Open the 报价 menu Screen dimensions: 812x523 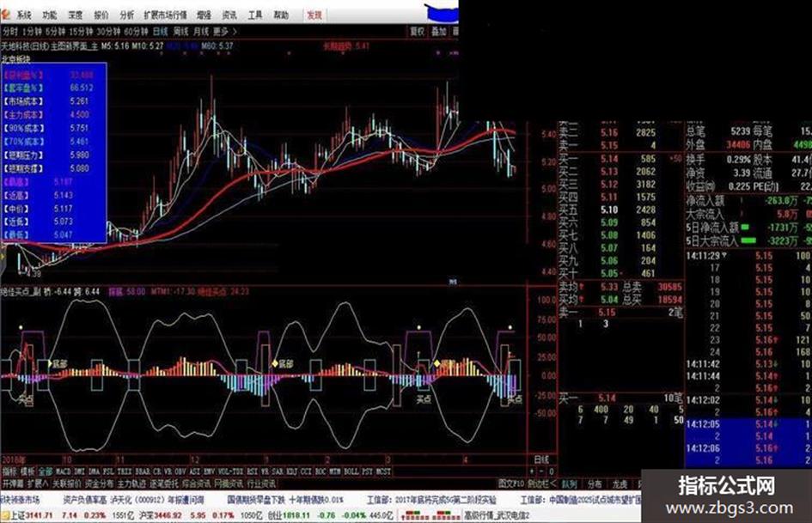coord(101,15)
